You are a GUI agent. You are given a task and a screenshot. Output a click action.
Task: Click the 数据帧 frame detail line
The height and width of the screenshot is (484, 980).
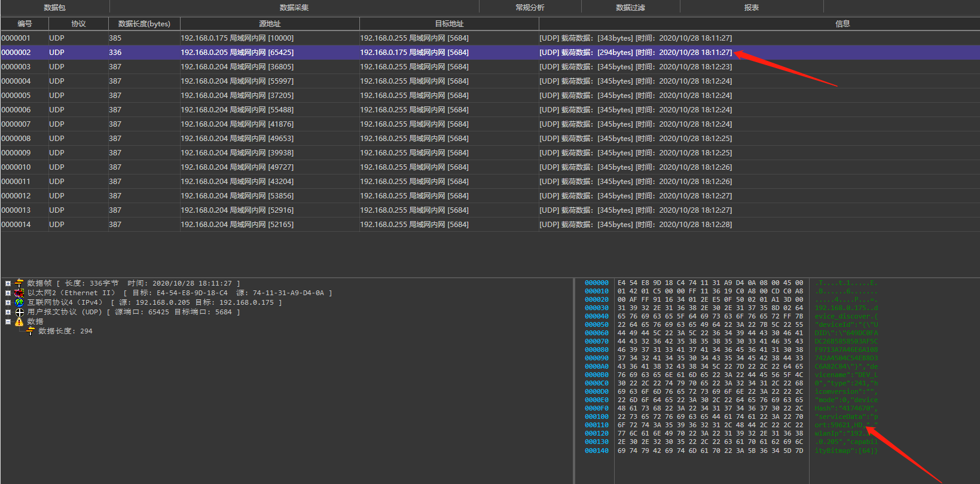pyautogui.click(x=133, y=283)
